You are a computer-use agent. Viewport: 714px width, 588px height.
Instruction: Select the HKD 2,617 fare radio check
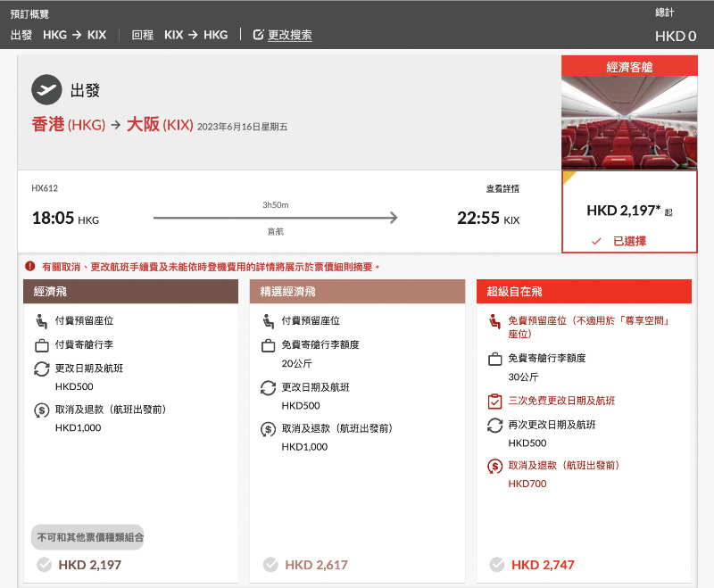coord(270,565)
